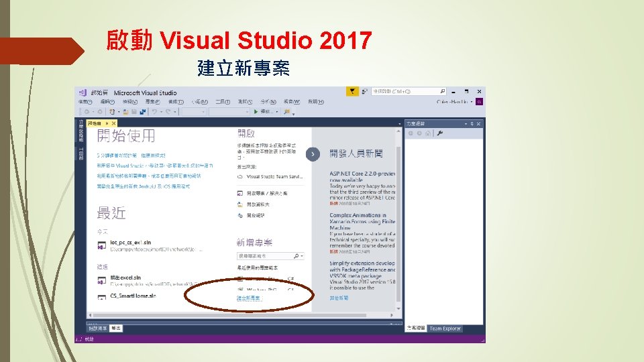Open the toolbar overflow options arrow
This screenshot has height=362, width=644.
coord(294,114)
